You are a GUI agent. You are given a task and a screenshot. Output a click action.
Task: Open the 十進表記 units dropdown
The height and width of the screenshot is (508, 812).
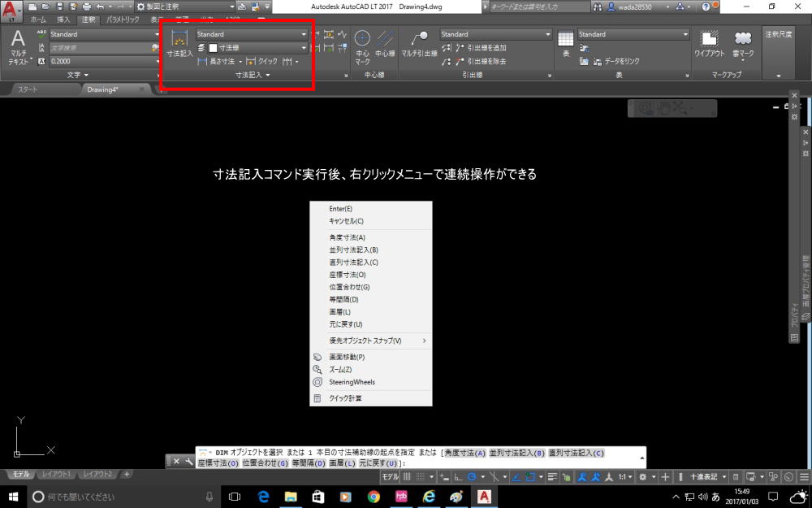tap(708, 477)
